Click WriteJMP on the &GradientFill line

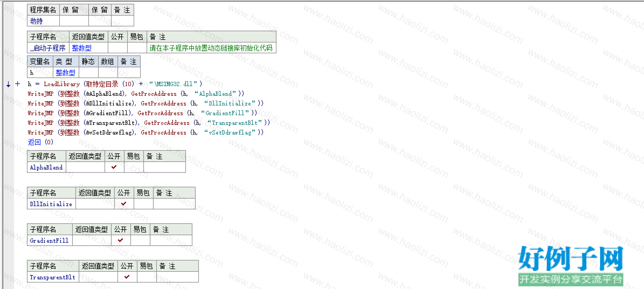[41, 113]
